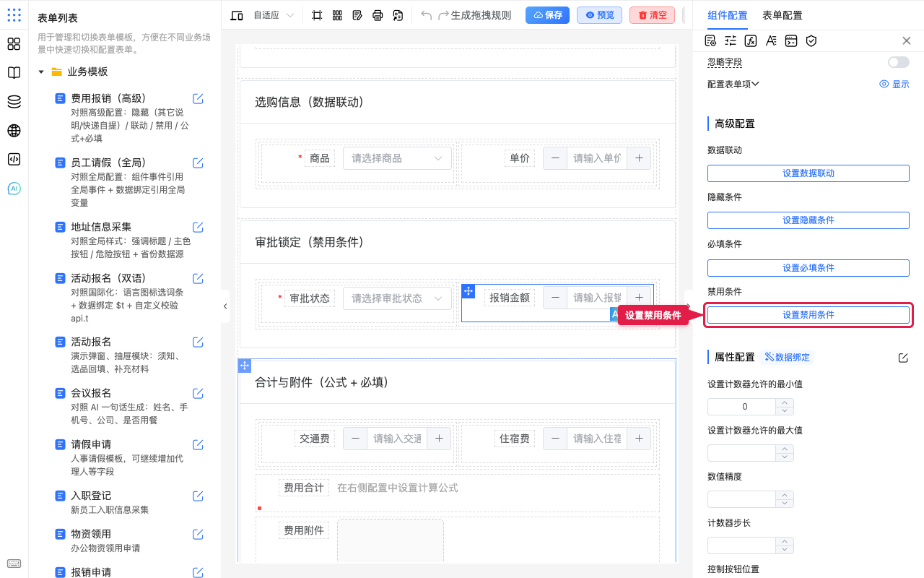
Task: Increase the minimum value stepper arrow
Action: coord(785,402)
